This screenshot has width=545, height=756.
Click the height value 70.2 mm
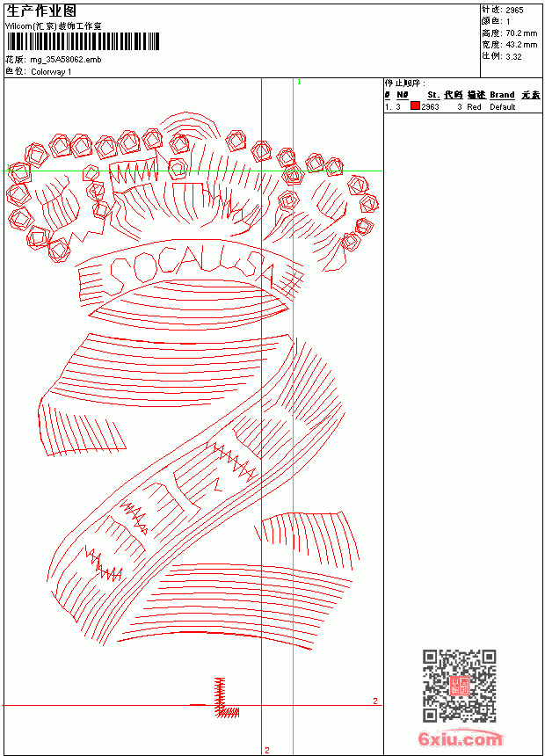click(521, 33)
